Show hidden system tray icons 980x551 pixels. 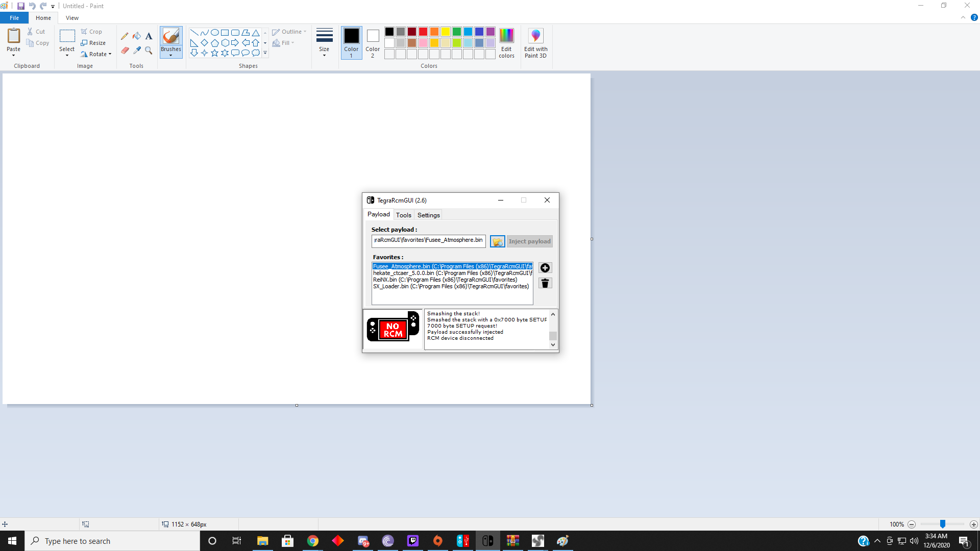pos(877,541)
